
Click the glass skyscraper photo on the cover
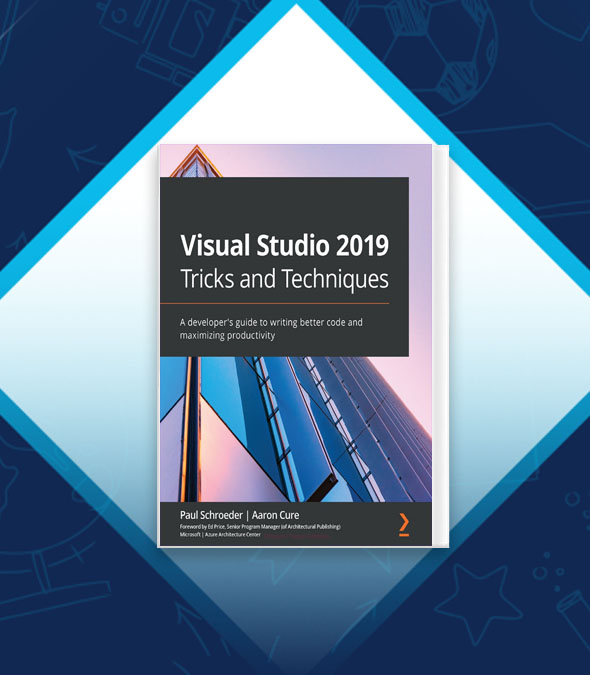[x=296, y=429]
